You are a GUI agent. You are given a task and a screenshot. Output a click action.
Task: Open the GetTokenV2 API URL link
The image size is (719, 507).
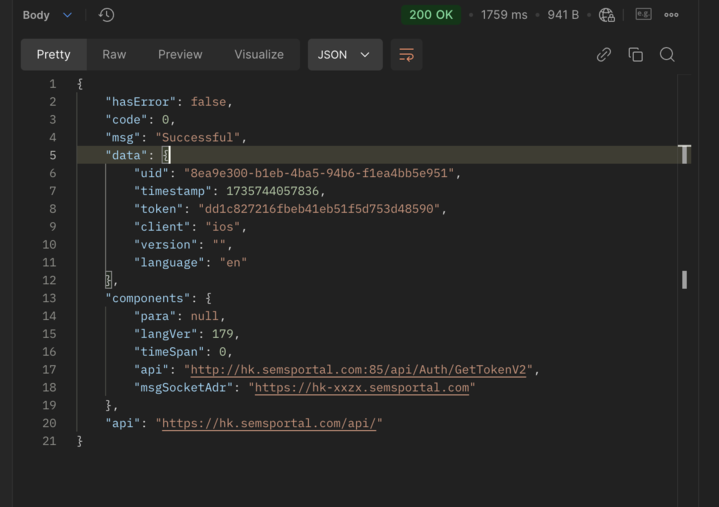click(361, 370)
